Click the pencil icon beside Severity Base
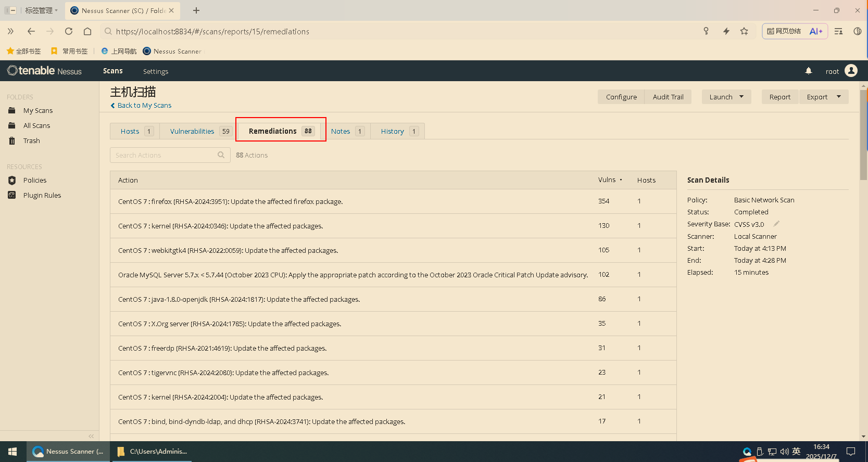The image size is (868, 462). (776, 224)
